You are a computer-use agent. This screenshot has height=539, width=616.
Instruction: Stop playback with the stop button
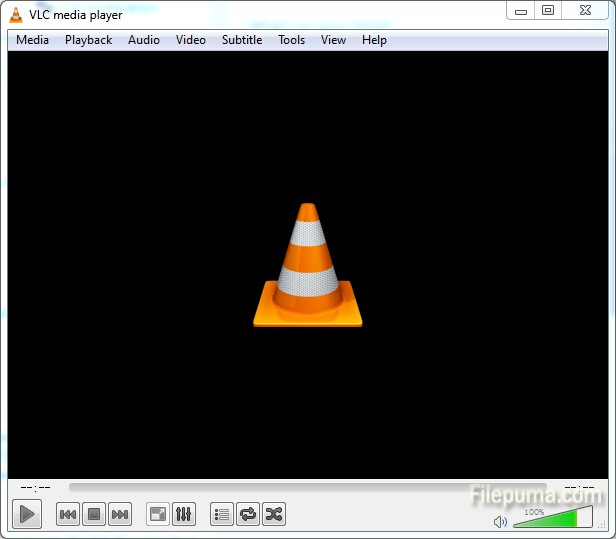tap(94, 514)
